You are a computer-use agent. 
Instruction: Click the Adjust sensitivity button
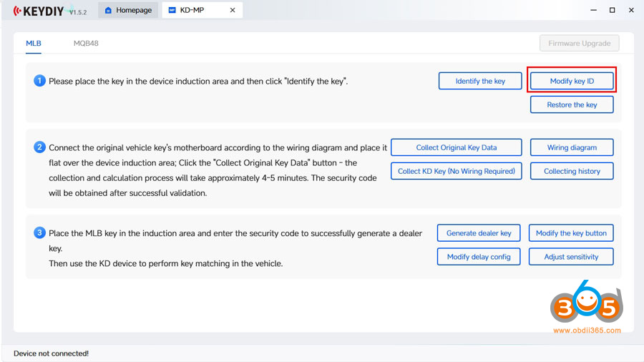point(571,257)
